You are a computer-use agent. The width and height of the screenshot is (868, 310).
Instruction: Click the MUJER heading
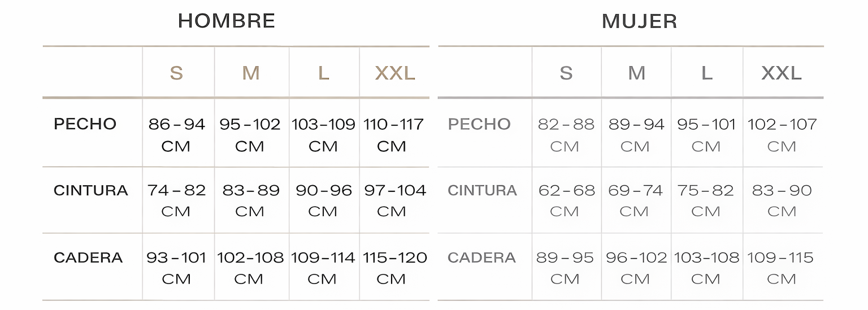pos(639,21)
